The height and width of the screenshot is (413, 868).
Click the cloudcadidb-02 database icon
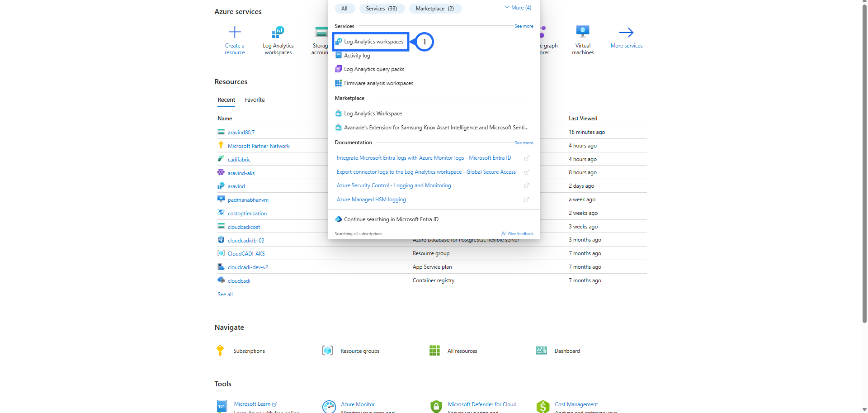pyautogui.click(x=221, y=240)
